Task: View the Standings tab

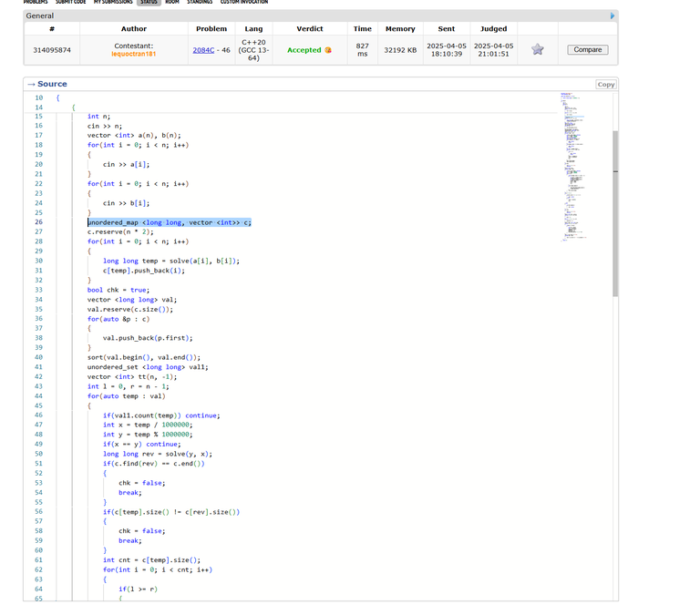Action: pyautogui.click(x=200, y=2)
